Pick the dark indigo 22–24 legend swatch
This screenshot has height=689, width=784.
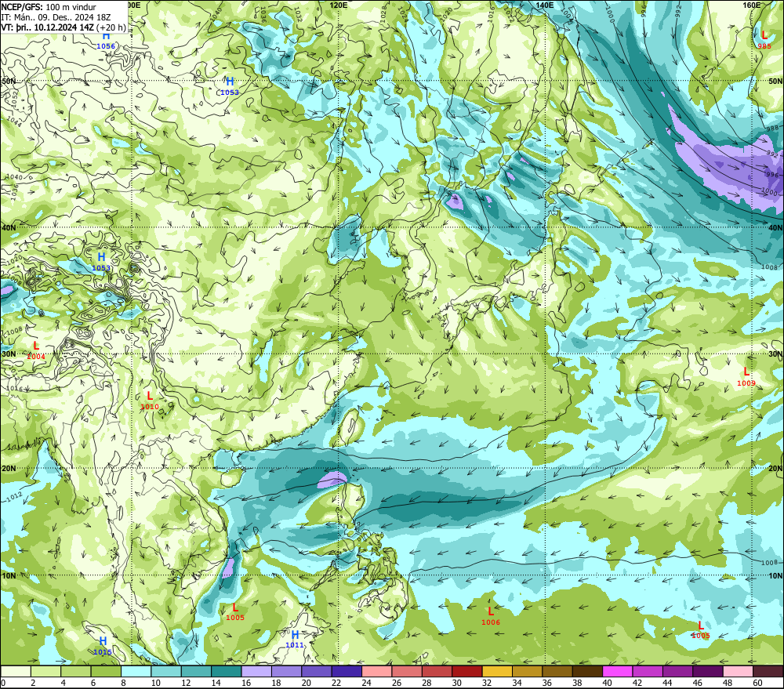[x=347, y=671]
